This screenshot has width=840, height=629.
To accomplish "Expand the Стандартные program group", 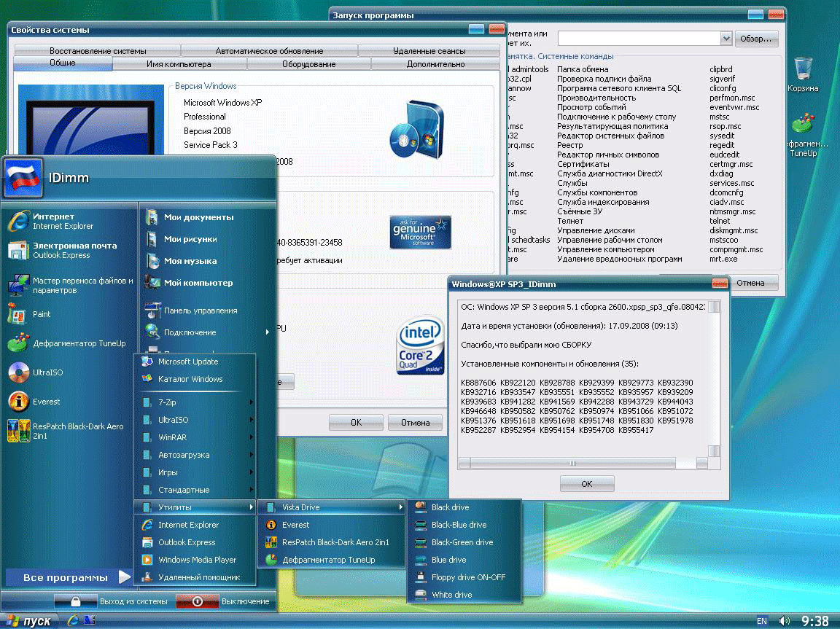I will point(195,490).
